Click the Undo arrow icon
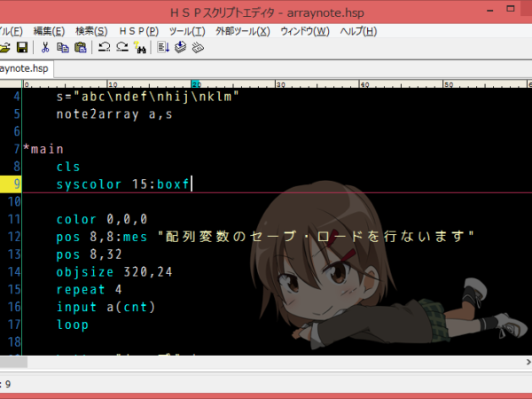 coord(104,48)
